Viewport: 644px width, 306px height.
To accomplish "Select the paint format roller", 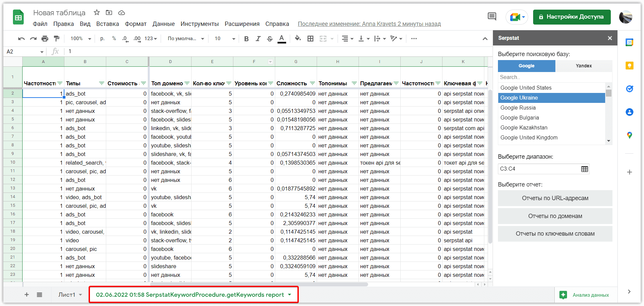I will [x=57, y=38].
